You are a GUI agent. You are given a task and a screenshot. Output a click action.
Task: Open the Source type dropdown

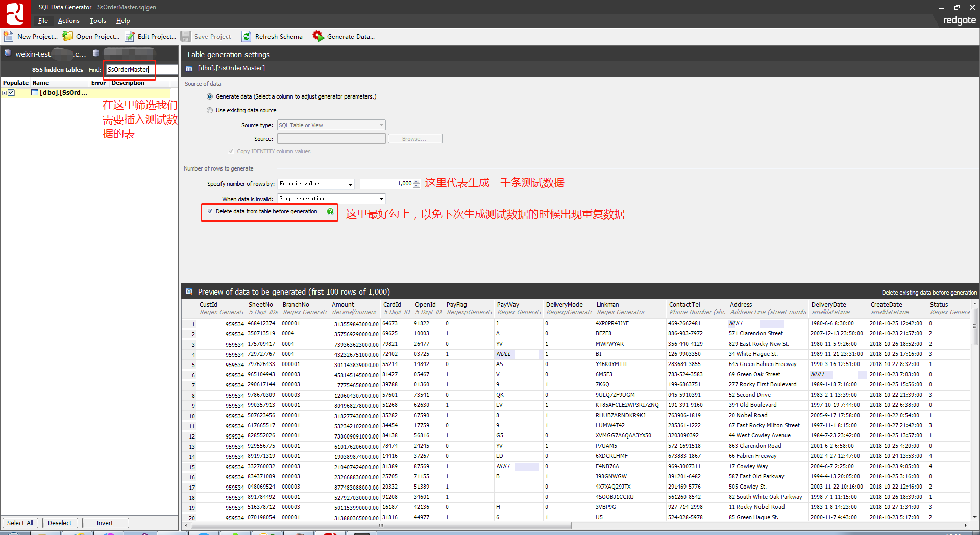pyautogui.click(x=380, y=125)
